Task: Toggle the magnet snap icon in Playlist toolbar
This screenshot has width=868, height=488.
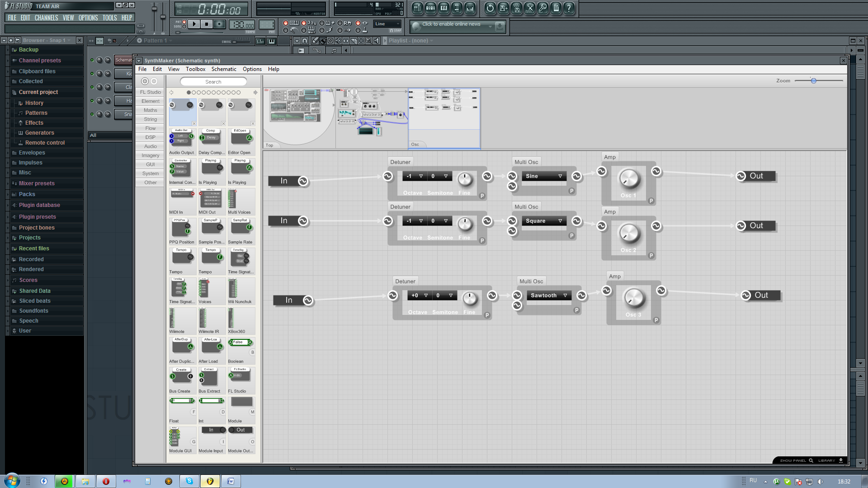Action: click(305, 41)
